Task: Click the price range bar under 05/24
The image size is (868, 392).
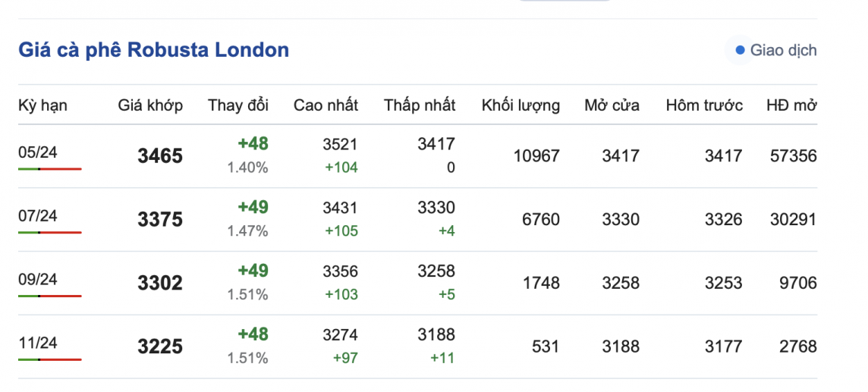Action: (x=50, y=168)
